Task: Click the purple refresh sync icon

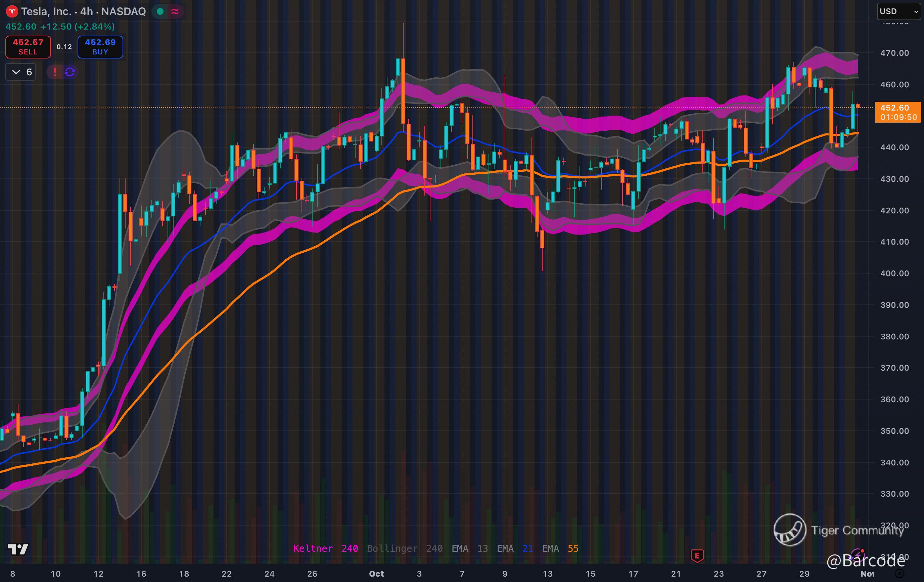Action: [70, 72]
